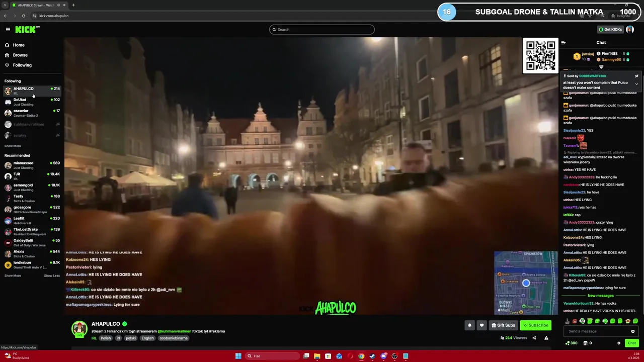Click the Get KICKs button
Screen dimensions: 644x362
pos(610,30)
